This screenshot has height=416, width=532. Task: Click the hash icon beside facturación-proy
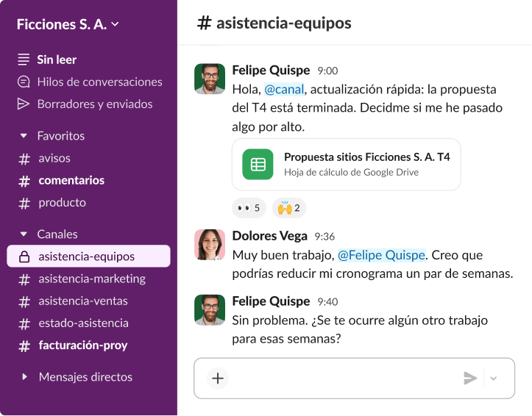point(24,346)
